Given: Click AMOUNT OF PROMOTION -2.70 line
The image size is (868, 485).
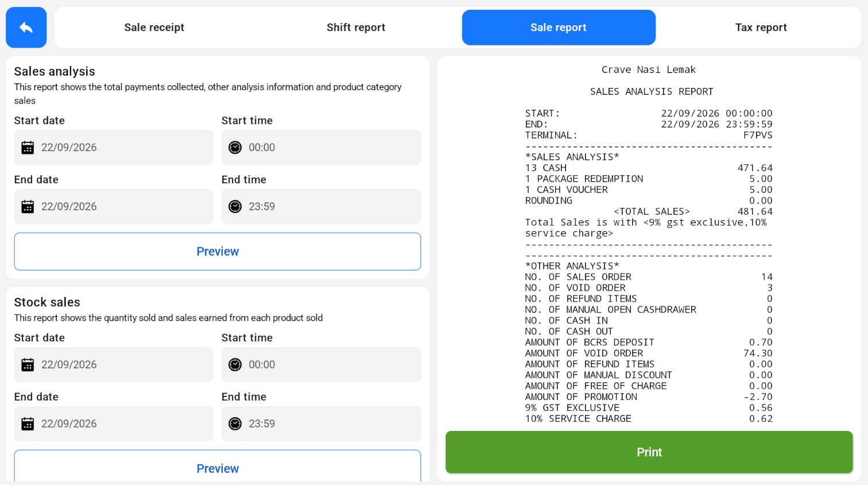Looking at the screenshot, I should [x=649, y=397].
